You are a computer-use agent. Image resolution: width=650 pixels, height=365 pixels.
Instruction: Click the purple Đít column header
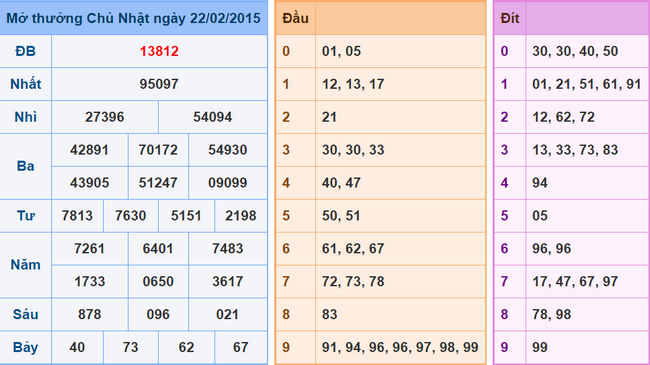[510, 18]
